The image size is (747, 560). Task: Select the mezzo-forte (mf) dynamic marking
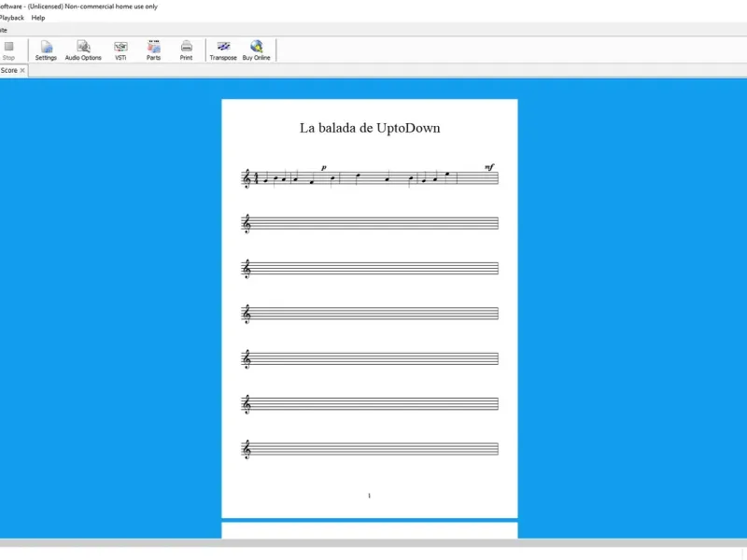[x=489, y=167]
